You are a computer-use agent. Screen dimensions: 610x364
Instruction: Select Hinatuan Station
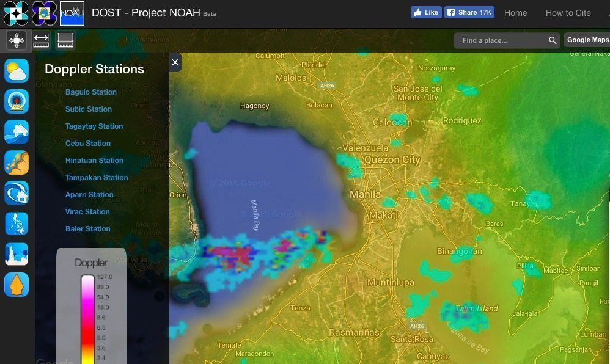(94, 161)
